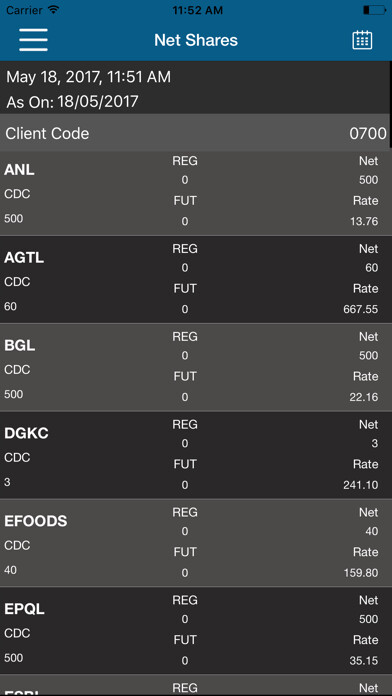
Task: Click the DGKC rate value 241.10
Action: coord(360,485)
